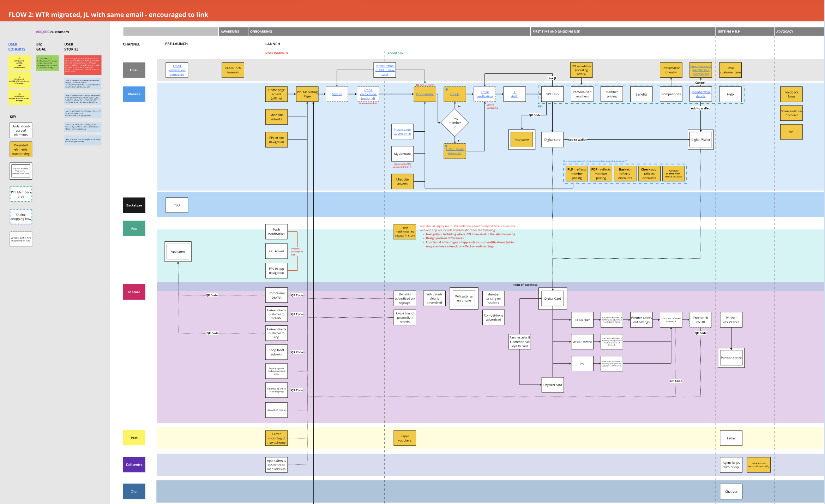The image size is (825, 504).
Task: Select the "myJL member?" decision diamond
Action: click(455, 122)
